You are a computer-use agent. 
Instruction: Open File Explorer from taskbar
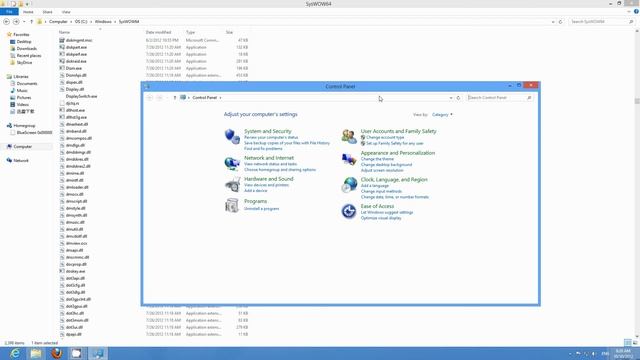pos(36,353)
